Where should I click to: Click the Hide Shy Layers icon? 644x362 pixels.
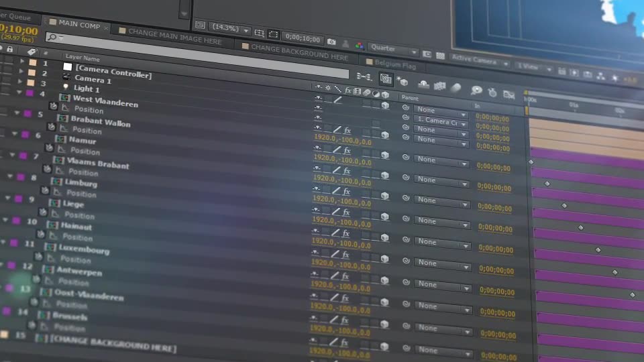[x=423, y=84]
